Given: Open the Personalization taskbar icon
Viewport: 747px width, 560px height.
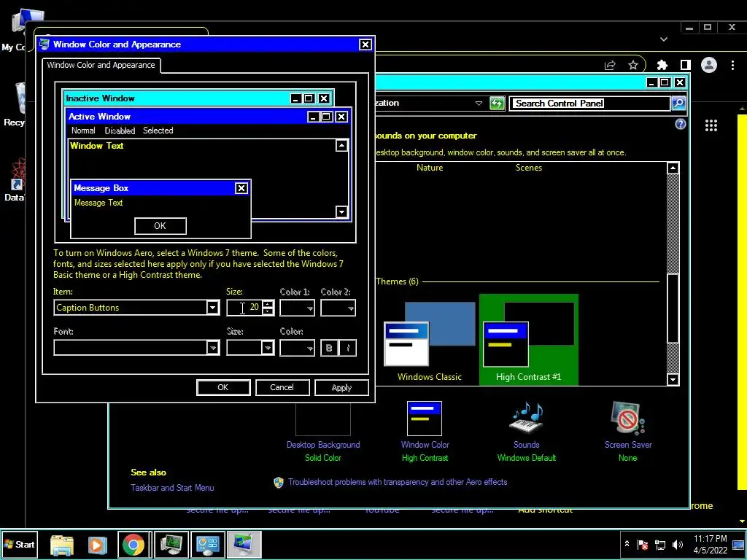Looking at the screenshot, I should pos(244,545).
